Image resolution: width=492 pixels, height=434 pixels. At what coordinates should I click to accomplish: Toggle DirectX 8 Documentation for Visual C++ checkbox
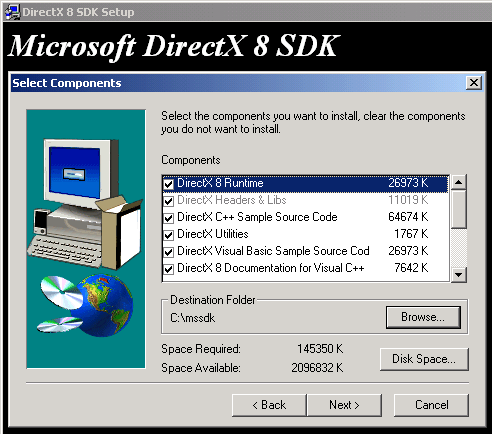pos(169,269)
